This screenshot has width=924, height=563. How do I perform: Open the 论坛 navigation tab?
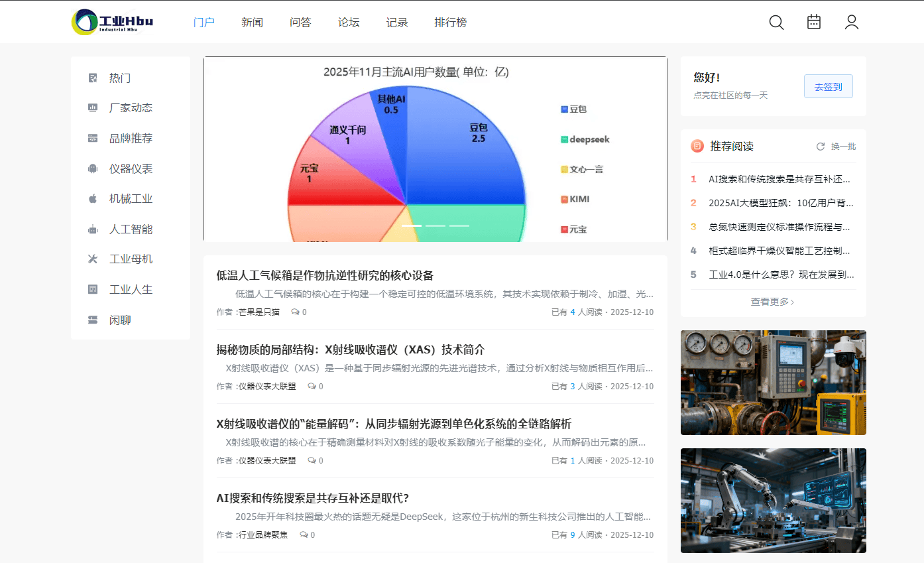pyautogui.click(x=349, y=23)
